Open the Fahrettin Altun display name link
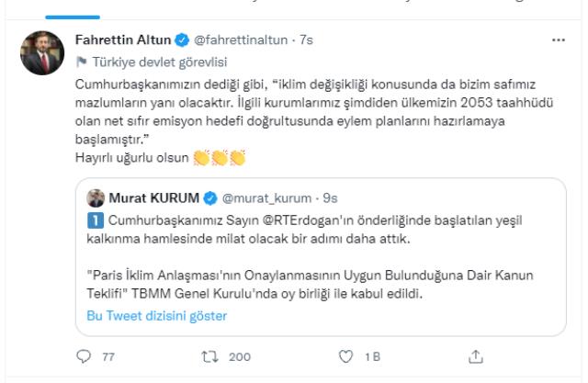This screenshot has width=588, height=383. [x=123, y=39]
